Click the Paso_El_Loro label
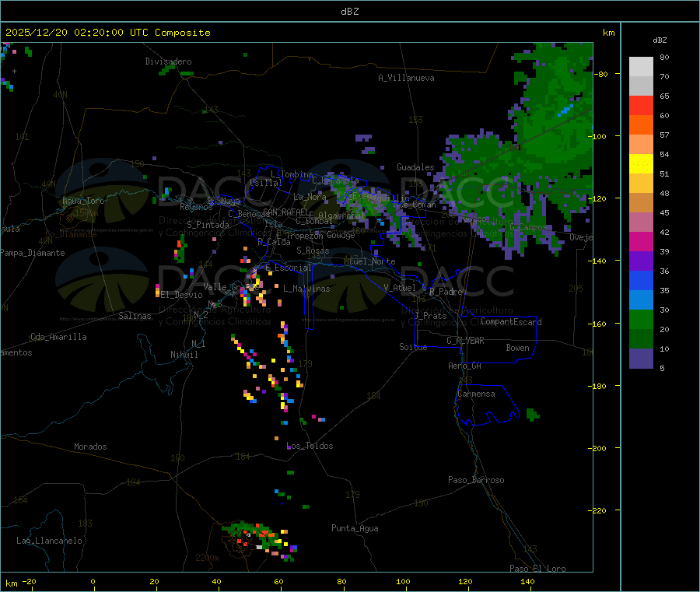This screenshot has width=700, height=592. point(537,569)
